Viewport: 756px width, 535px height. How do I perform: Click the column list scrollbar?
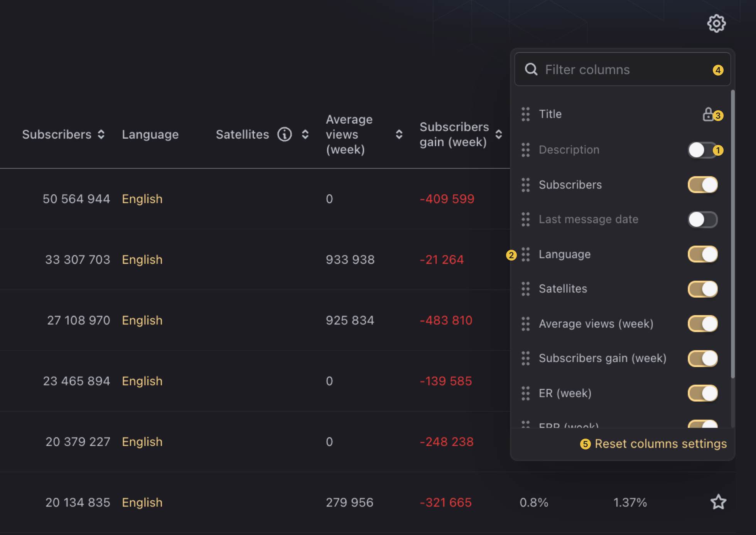coord(733,234)
